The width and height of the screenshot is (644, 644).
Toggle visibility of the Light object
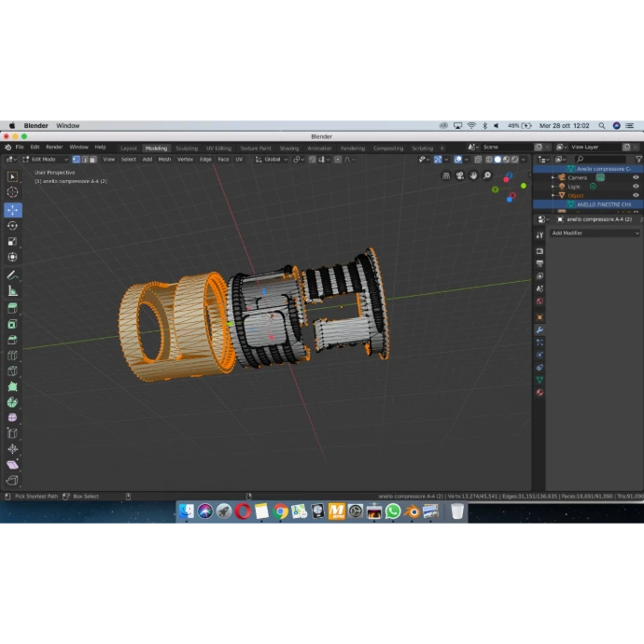(636, 187)
